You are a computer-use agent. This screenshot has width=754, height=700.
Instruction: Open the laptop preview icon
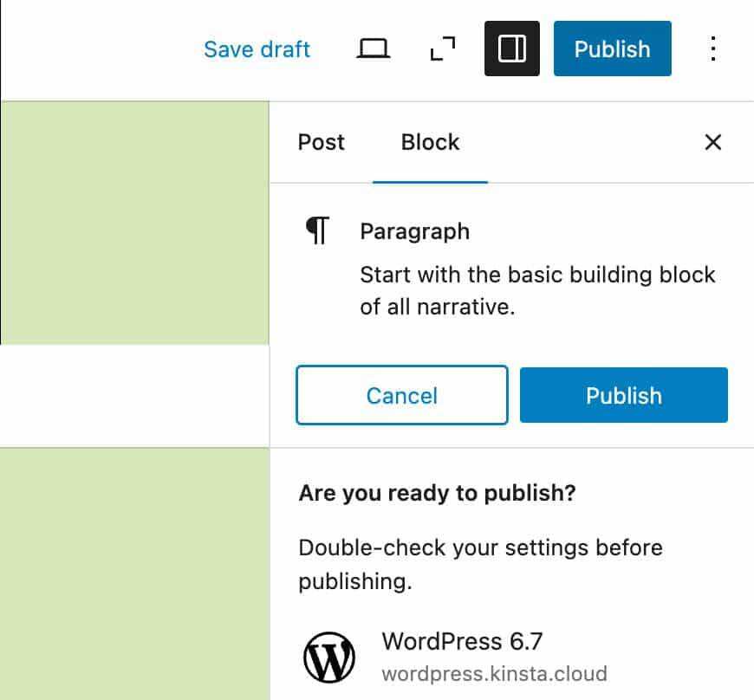click(374, 49)
